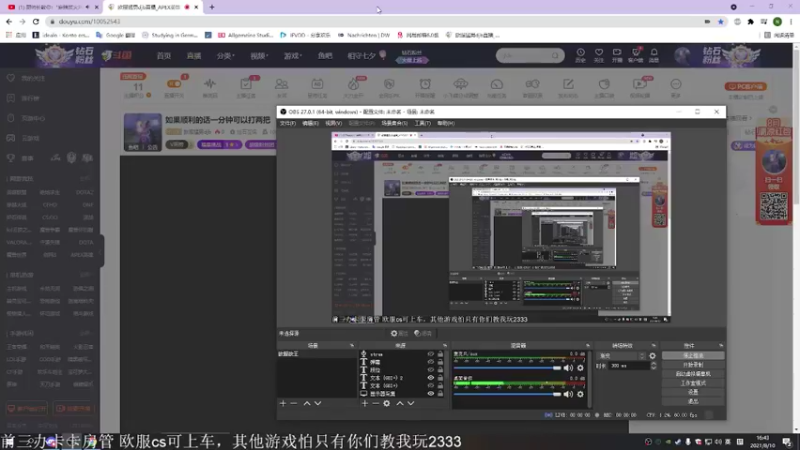Expand the 分类 category dropdown in Douyu nav
Viewport: 800px width, 450px height.
click(x=225, y=56)
